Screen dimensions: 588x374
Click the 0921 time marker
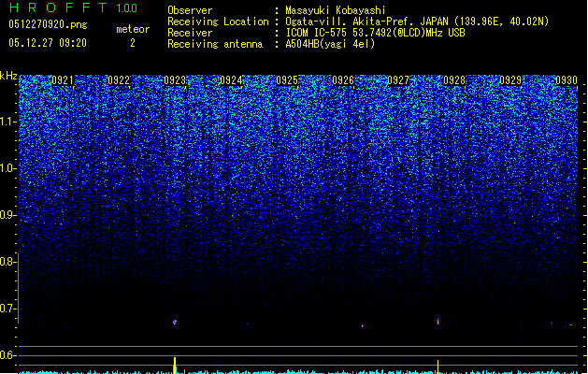(63, 80)
